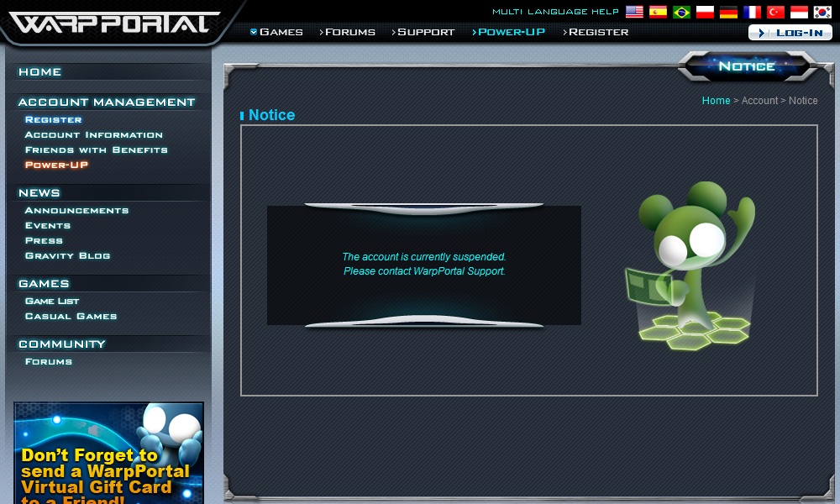Image resolution: width=840 pixels, height=504 pixels.
Task: Click the account suspended notice text
Action: point(424,264)
